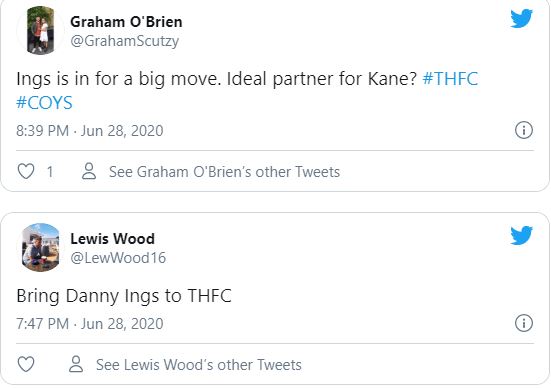Like Lewis Wood's tweet with the heart icon

click(x=26, y=364)
